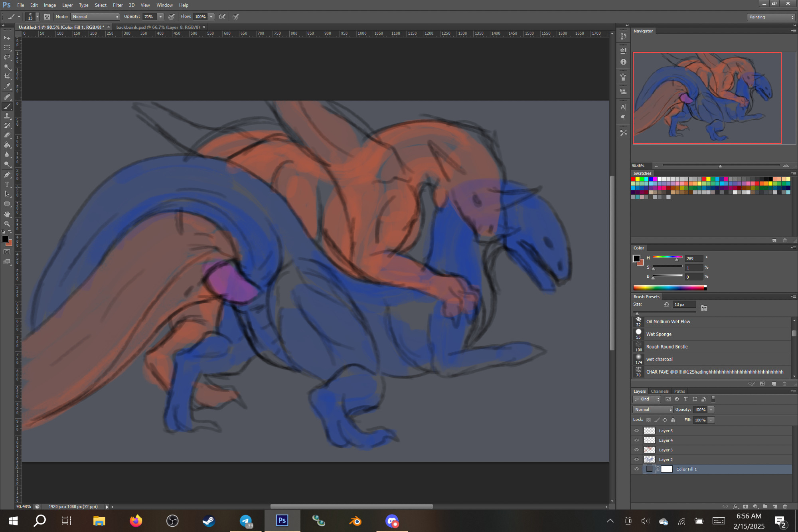Select Layer 3 in Layers panel
798x532 pixels.
point(712,450)
